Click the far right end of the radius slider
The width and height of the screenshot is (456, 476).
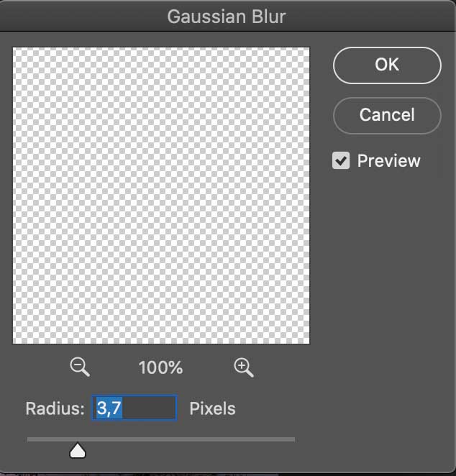pos(293,439)
